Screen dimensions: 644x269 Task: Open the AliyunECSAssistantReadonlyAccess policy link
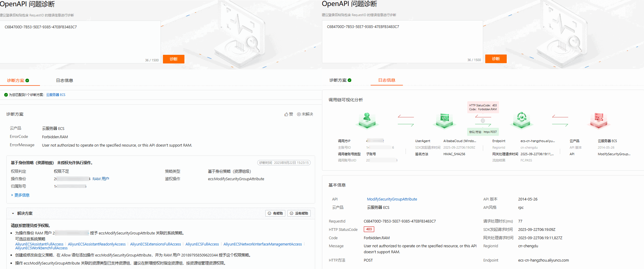[97, 244]
